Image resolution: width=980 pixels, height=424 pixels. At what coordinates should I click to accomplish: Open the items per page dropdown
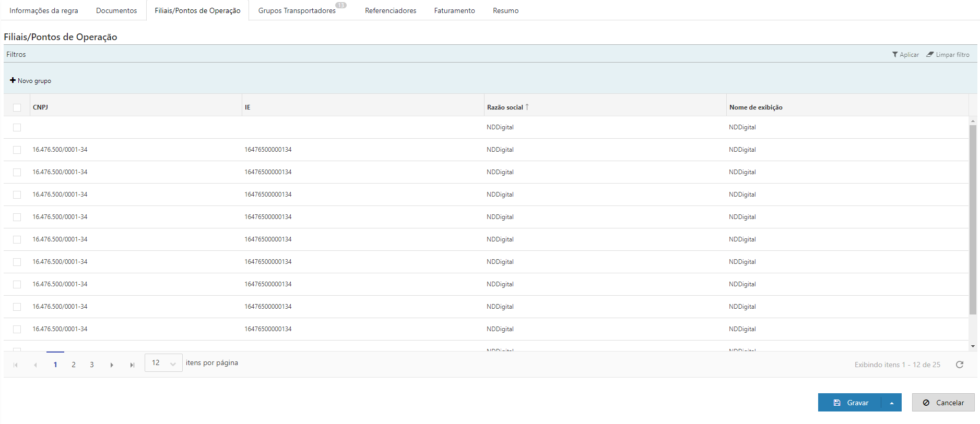point(163,363)
